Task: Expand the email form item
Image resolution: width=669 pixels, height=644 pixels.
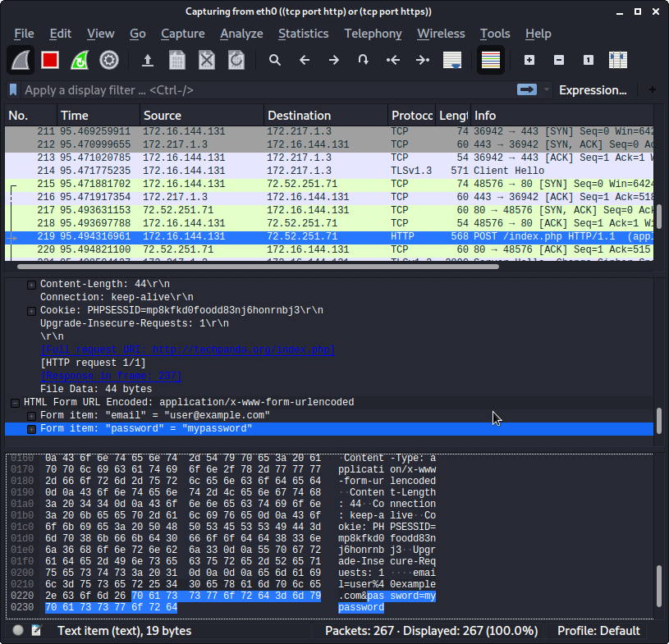Action: tap(31, 415)
